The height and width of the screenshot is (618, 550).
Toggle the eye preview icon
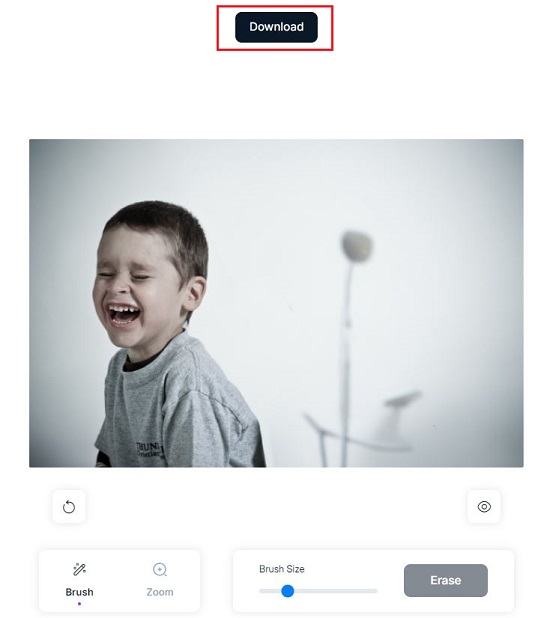point(484,506)
